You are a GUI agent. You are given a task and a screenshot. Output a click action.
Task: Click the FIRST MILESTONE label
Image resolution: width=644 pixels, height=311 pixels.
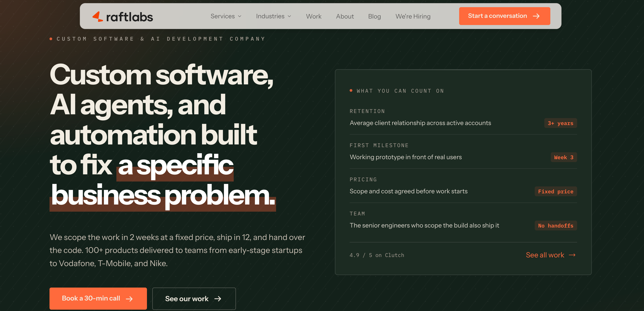(x=379, y=145)
